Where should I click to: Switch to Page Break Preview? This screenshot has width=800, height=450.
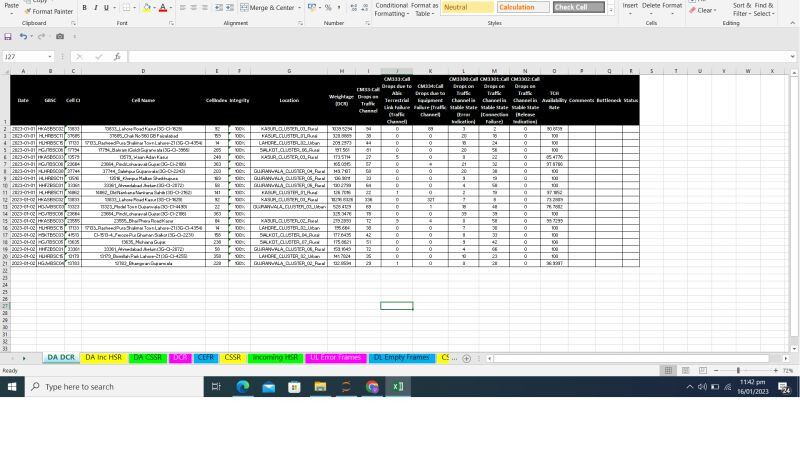[x=703, y=370]
